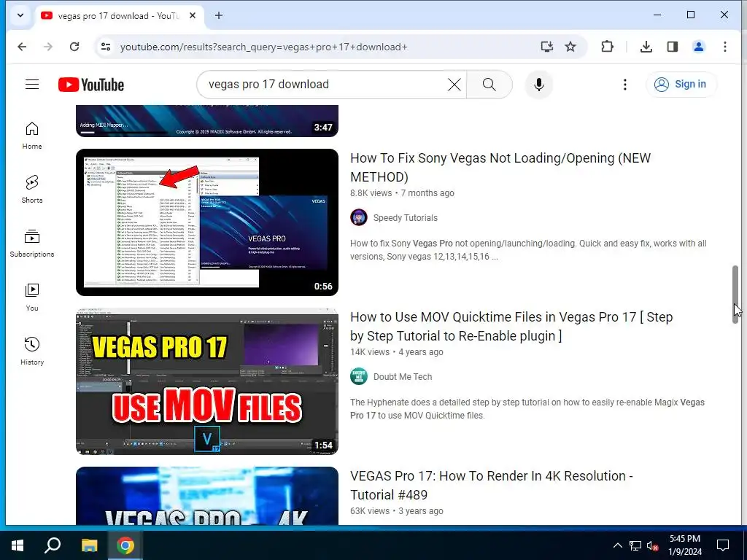Visit Speedy Tutorials channel name

tap(406, 217)
